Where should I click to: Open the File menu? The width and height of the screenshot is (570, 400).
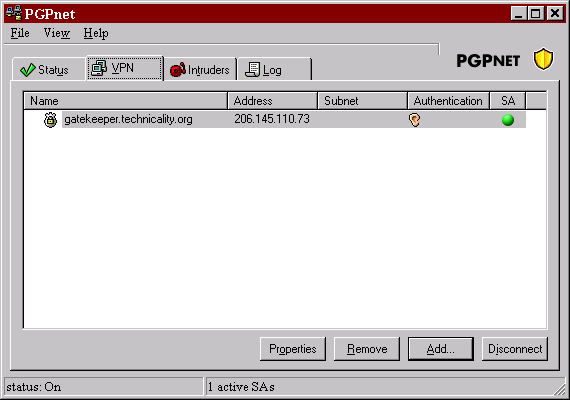(20, 33)
